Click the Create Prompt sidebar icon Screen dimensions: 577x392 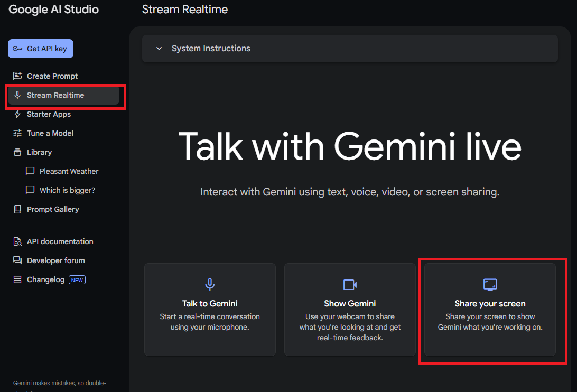(x=17, y=76)
